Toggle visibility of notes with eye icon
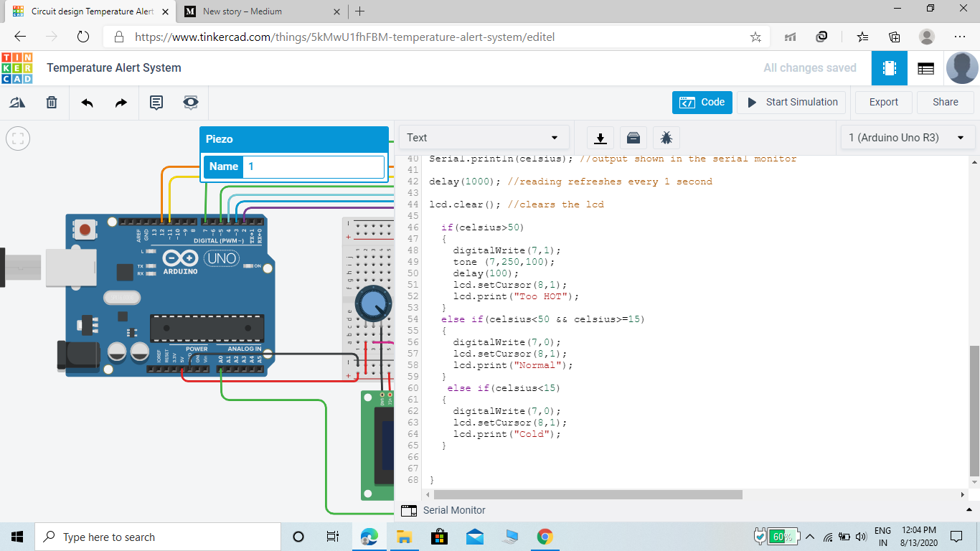 tap(190, 103)
